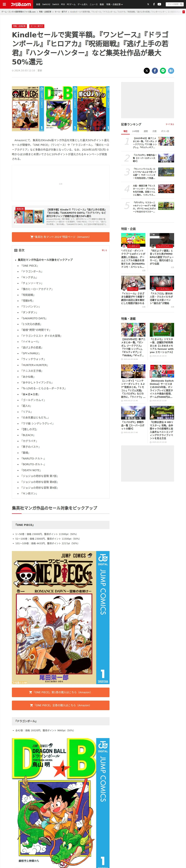Viewport: 186px width, 868px height.
Task: Jump to 『SAKAMOTO DAYS』 in contents
Action: point(34,318)
